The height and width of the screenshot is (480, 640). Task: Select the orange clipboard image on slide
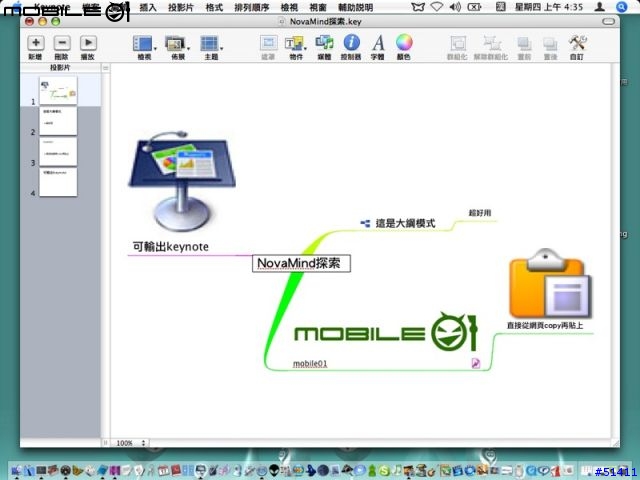click(549, 284)
